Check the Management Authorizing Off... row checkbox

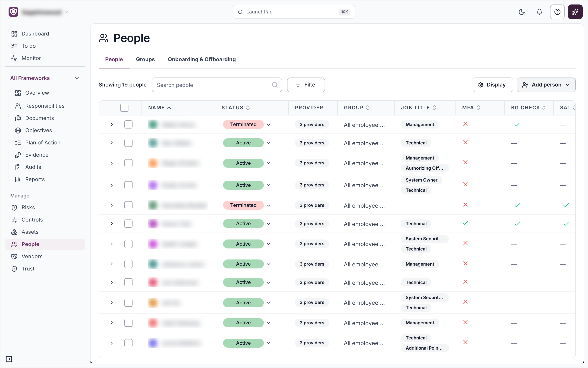click(128, 163)
